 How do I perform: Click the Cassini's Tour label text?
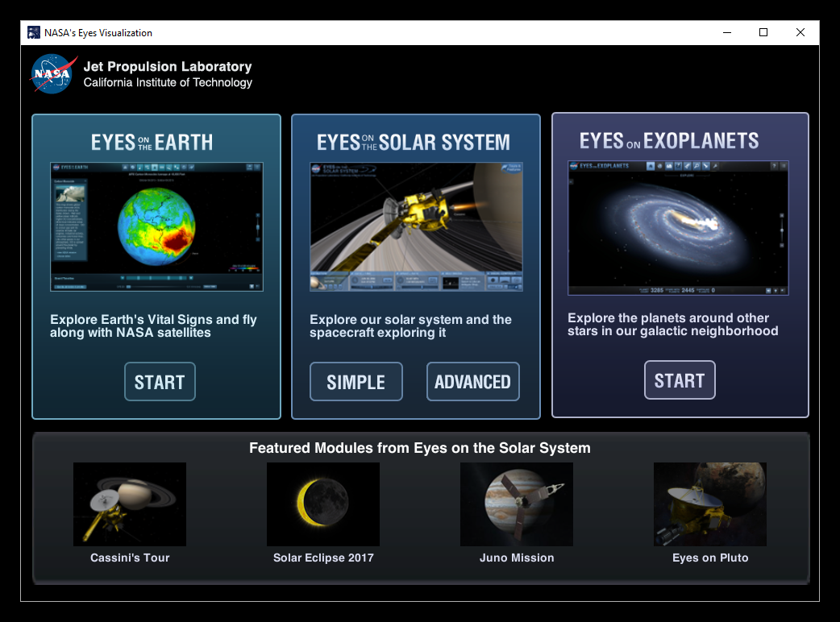[x=129, y=558]
